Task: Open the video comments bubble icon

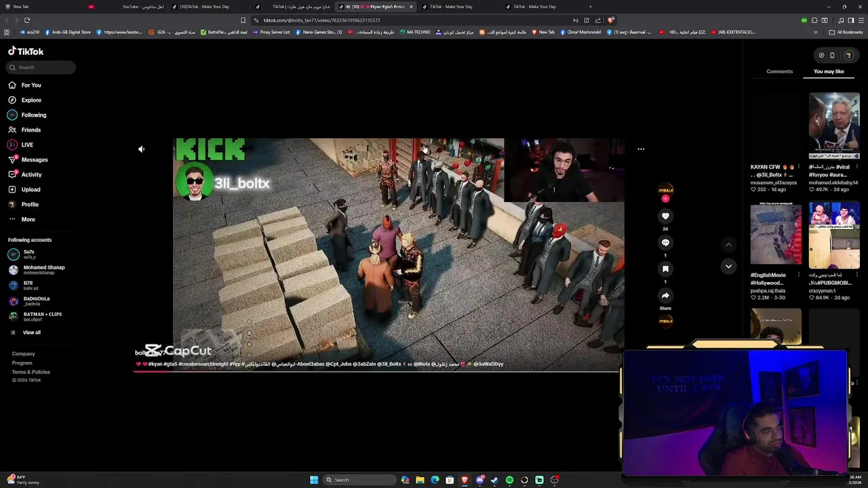Action: tap(665, 243)
